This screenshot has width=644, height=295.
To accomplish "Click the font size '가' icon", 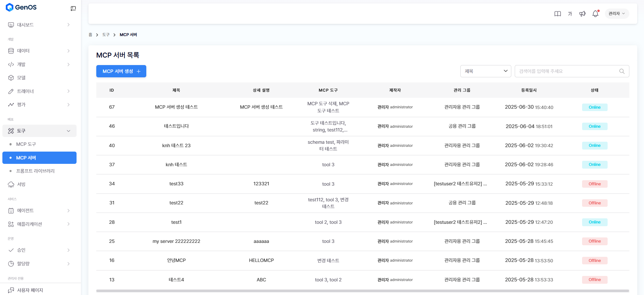I will (x=570, y=14).
